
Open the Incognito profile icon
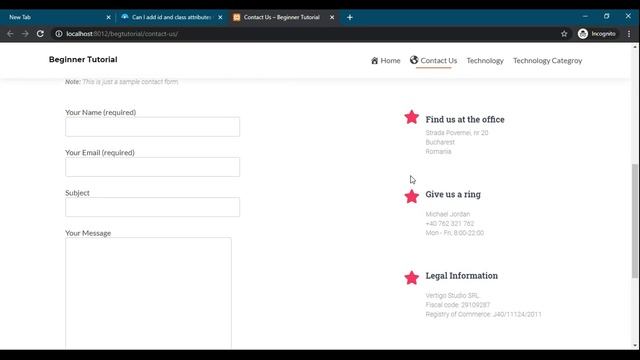coord(583,34)
